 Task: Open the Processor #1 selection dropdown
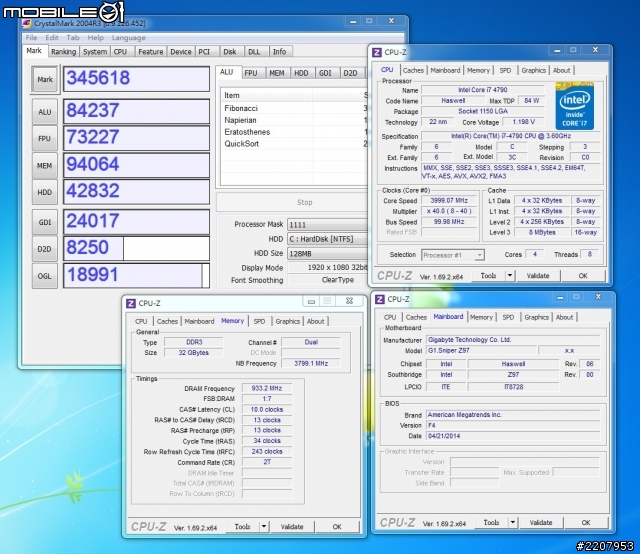[x=453, y=255]
